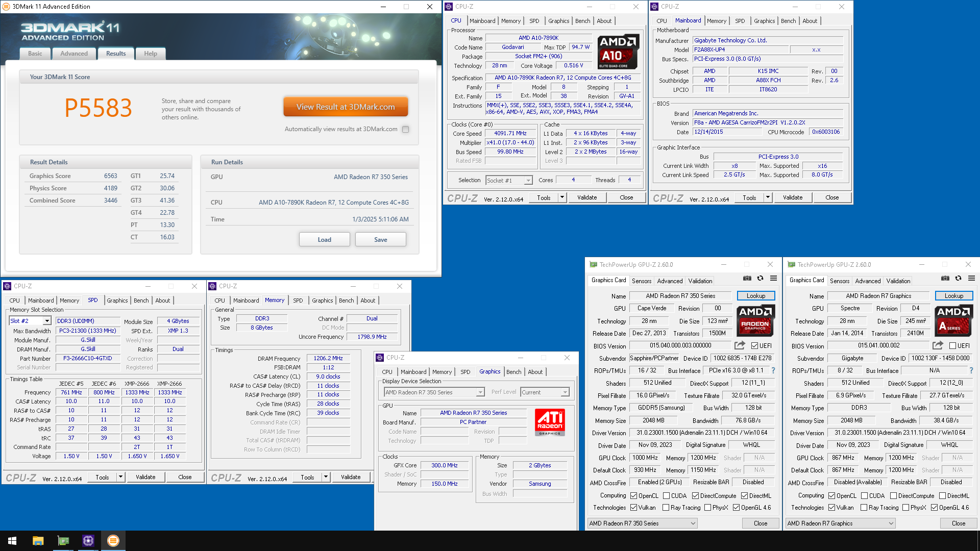
Task: Click Lookup in R7 350 Series GPU-Z
Action: click(756, 296)
